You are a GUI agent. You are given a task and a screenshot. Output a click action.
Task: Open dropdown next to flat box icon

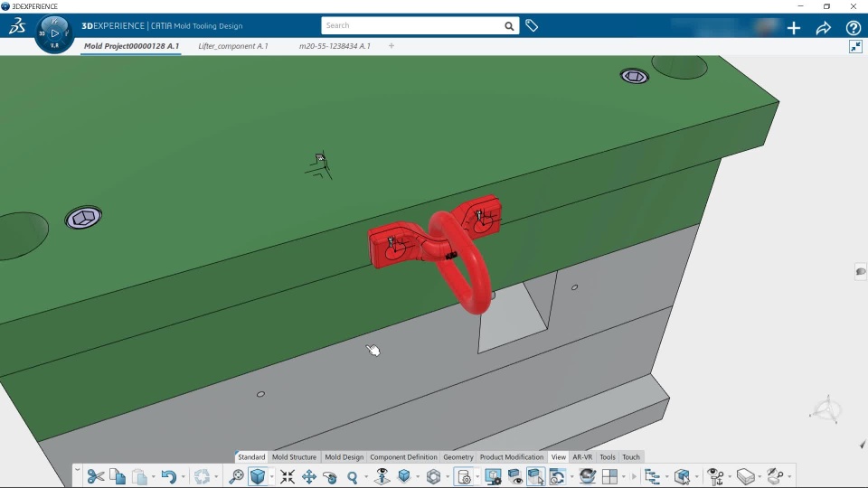click(759, 477)
